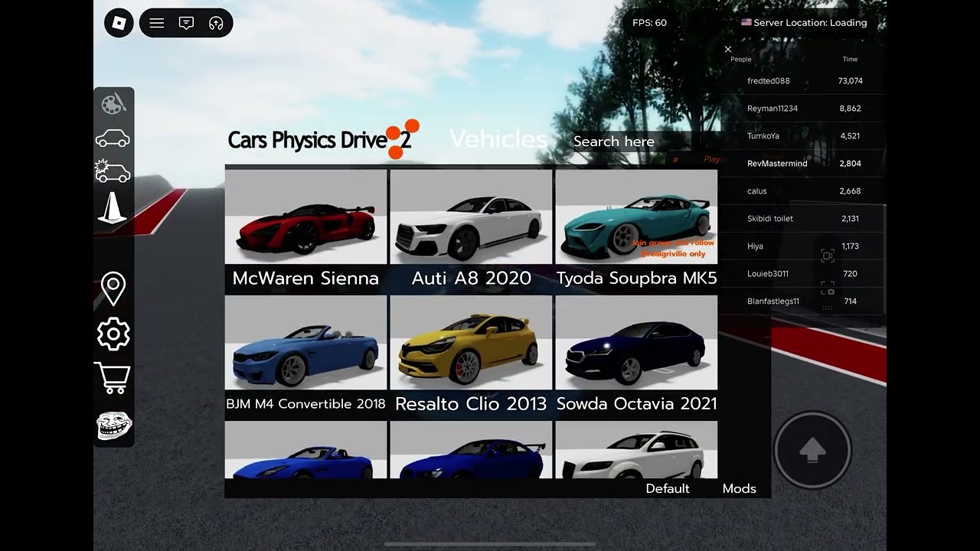Open the settings gear icon
Image resolution: width=980 pixels, height=551 pixels.
113,334
